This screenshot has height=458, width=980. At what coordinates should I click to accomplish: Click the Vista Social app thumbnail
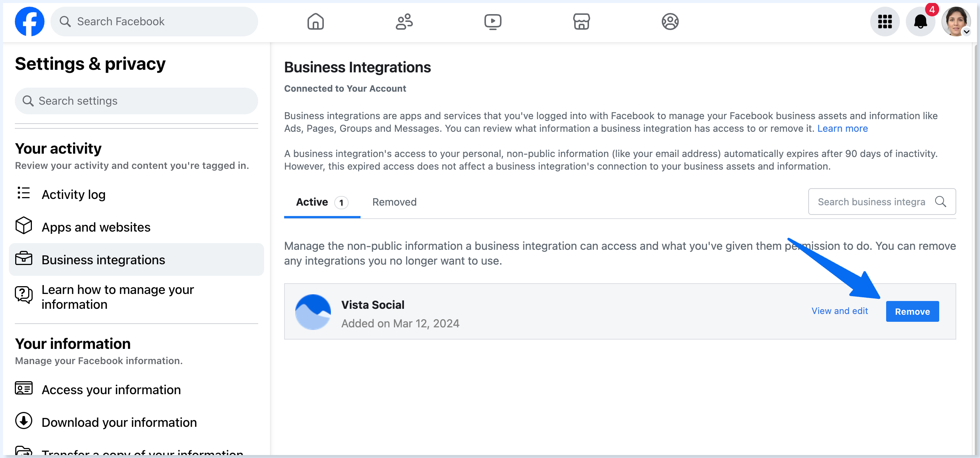313,312
